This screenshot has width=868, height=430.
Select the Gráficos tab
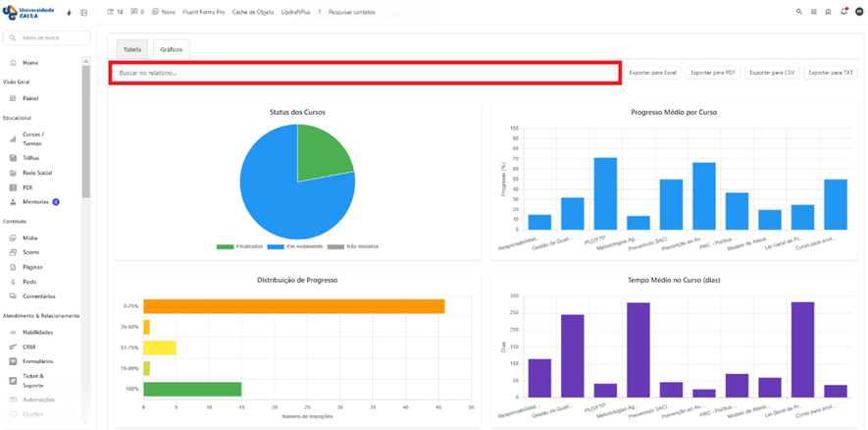(x=171, y=49)
